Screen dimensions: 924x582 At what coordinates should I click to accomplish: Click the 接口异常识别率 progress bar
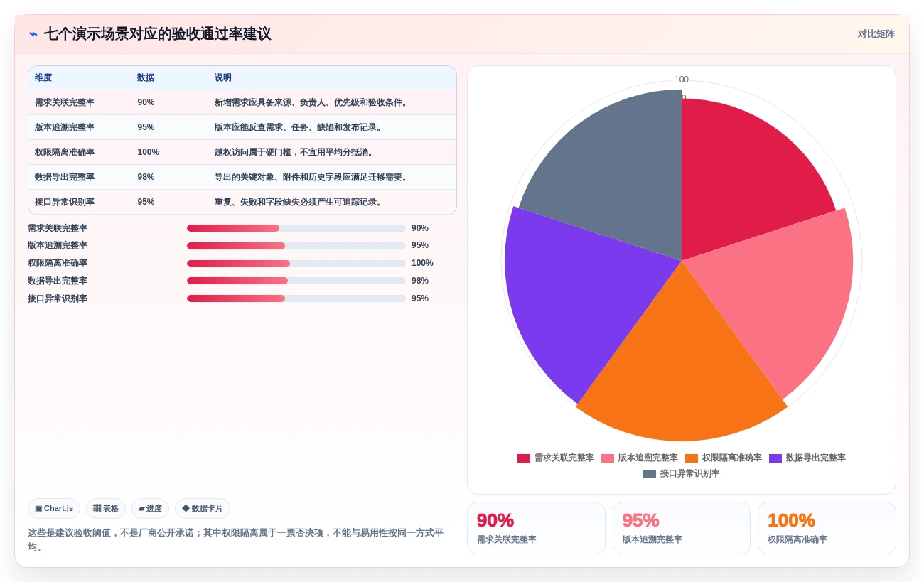[296, 298]
